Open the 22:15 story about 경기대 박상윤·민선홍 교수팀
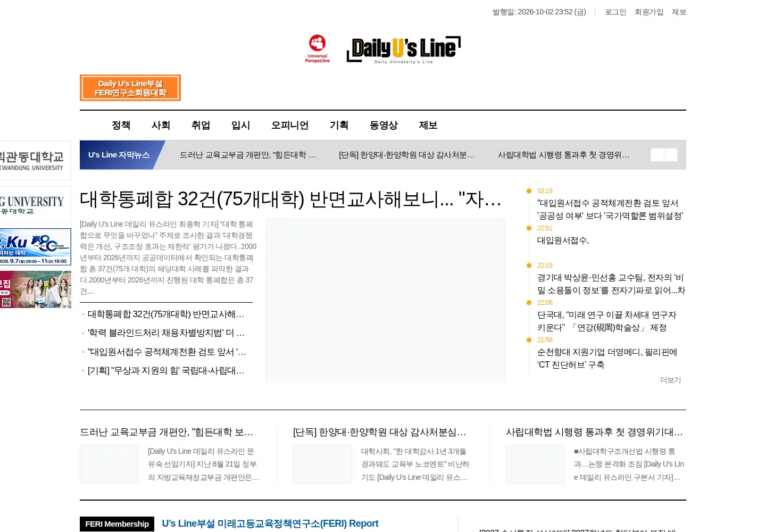 pyautogui.click(x=611, y=284)
